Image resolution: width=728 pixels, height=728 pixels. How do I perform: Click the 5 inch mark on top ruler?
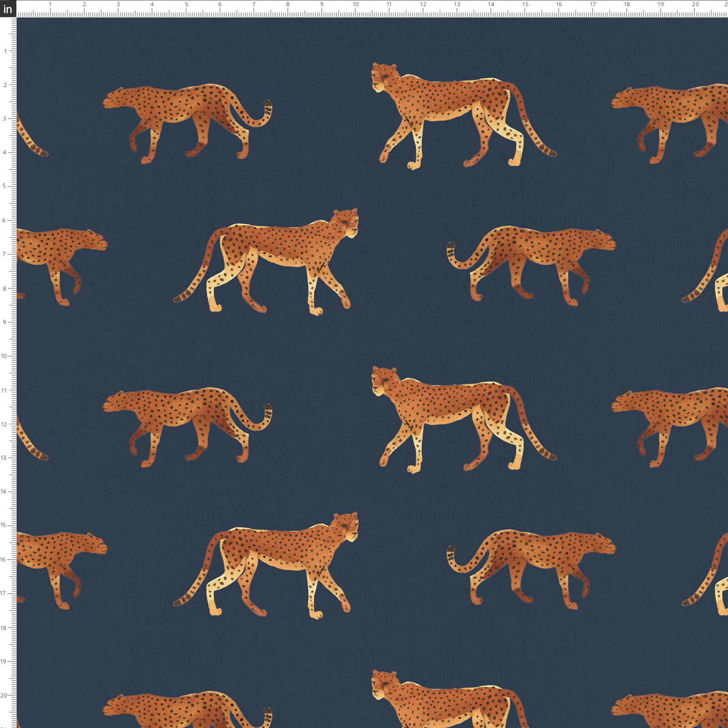click(186, 5)
